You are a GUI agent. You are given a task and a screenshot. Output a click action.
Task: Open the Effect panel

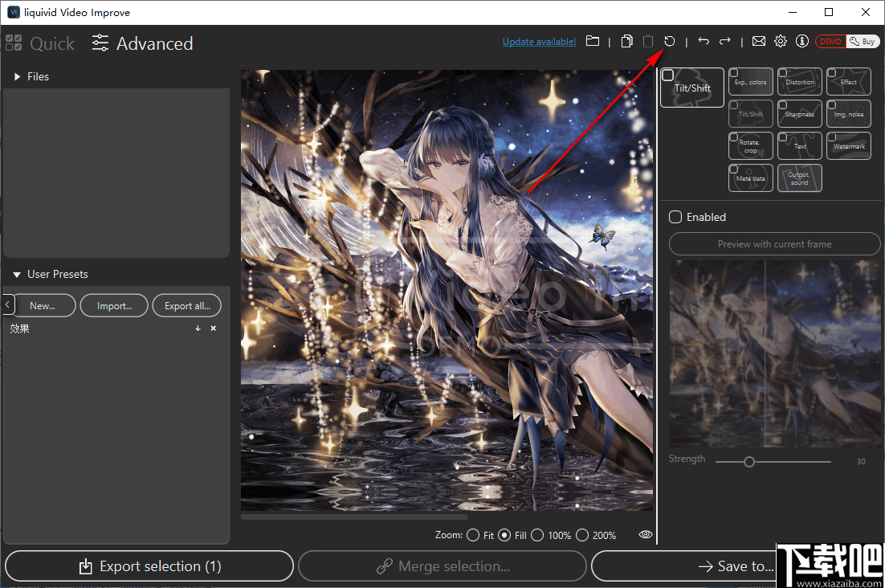[848, 81]
